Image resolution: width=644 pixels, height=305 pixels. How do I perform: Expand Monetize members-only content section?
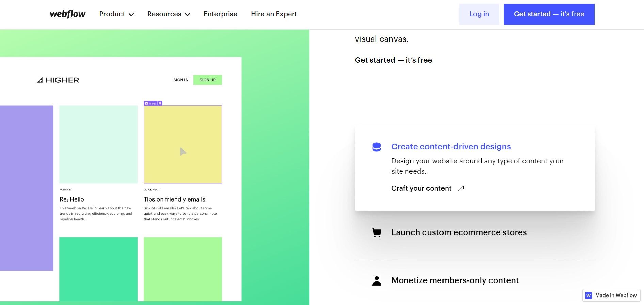point(455,280)
